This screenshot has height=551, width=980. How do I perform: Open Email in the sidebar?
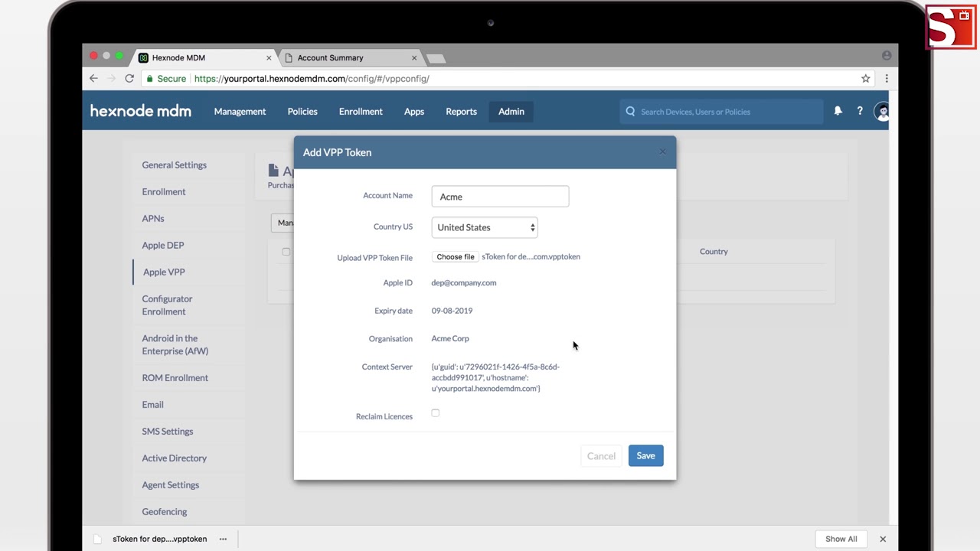tap(152, 404)
